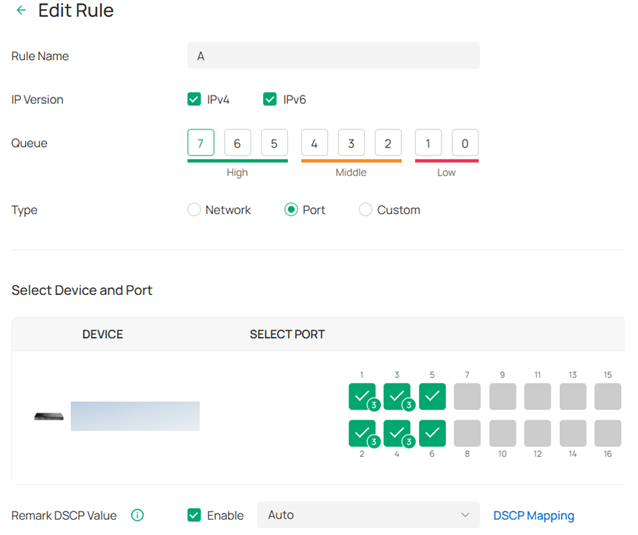Select port 10 on the switch

[502, 433]
